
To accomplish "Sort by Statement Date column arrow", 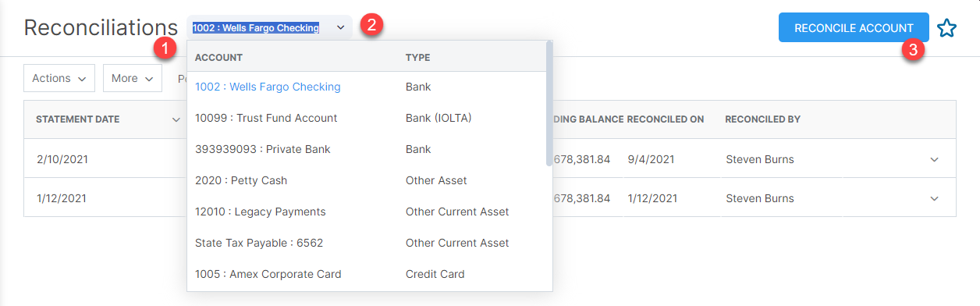I will [x=176, y=119].
